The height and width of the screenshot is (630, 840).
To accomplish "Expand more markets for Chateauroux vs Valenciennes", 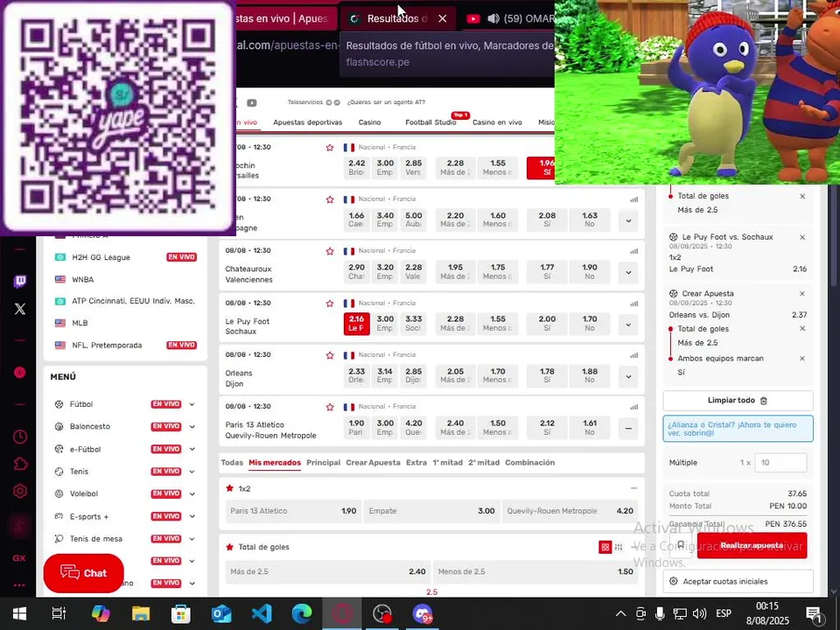I will [x=628, y=272].
